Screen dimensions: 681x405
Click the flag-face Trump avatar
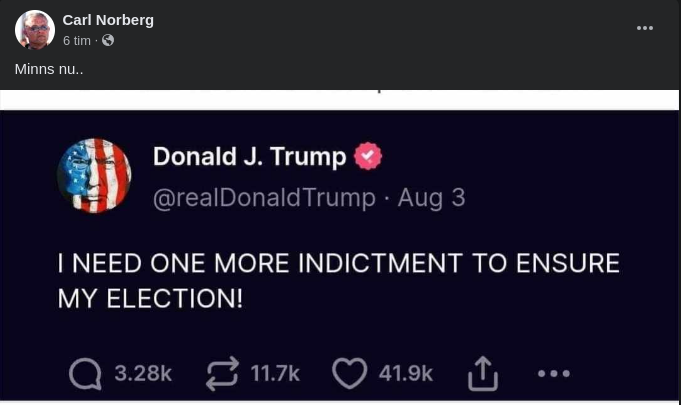[94, 176]
